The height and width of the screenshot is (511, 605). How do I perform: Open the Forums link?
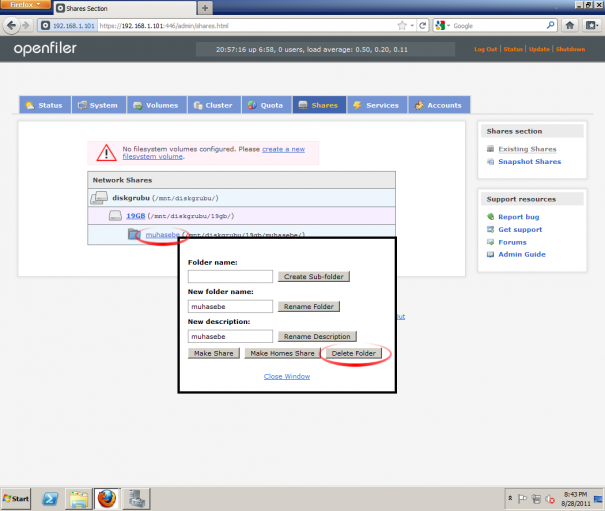click(512, 242)
